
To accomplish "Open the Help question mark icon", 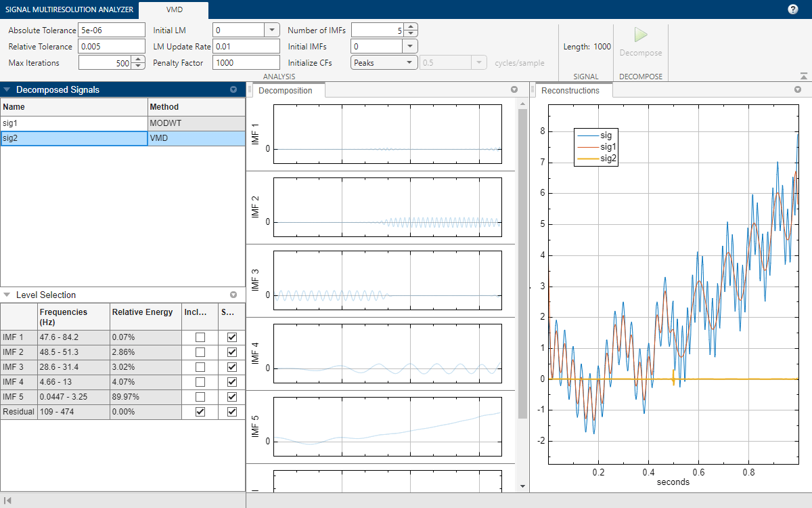I will pyautogui.click(x=793, y=9).
